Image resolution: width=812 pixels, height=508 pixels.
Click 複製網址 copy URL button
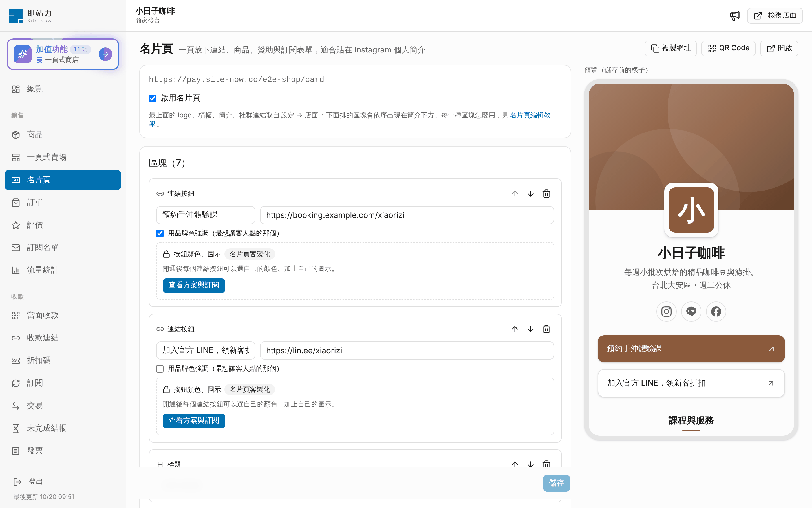[x=670, y=48]
